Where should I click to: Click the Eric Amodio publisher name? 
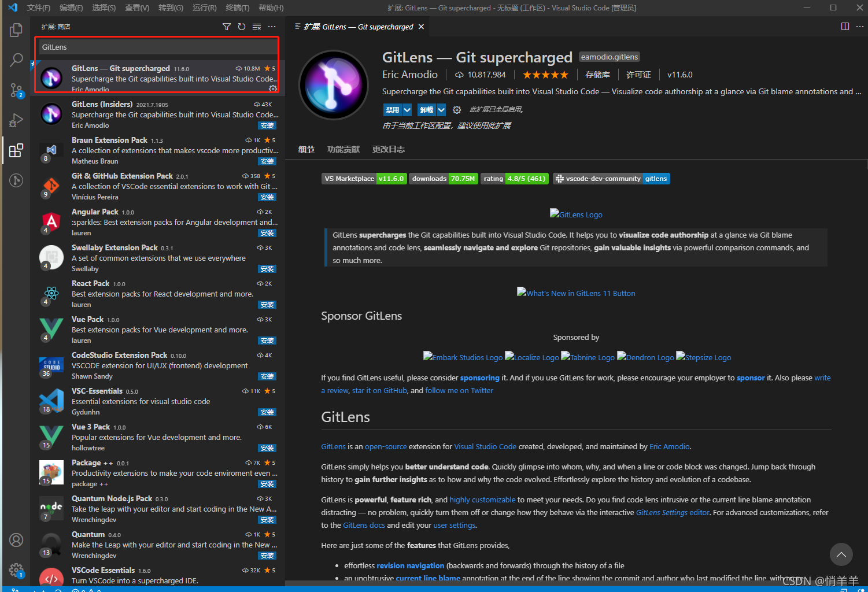point(410,75)
